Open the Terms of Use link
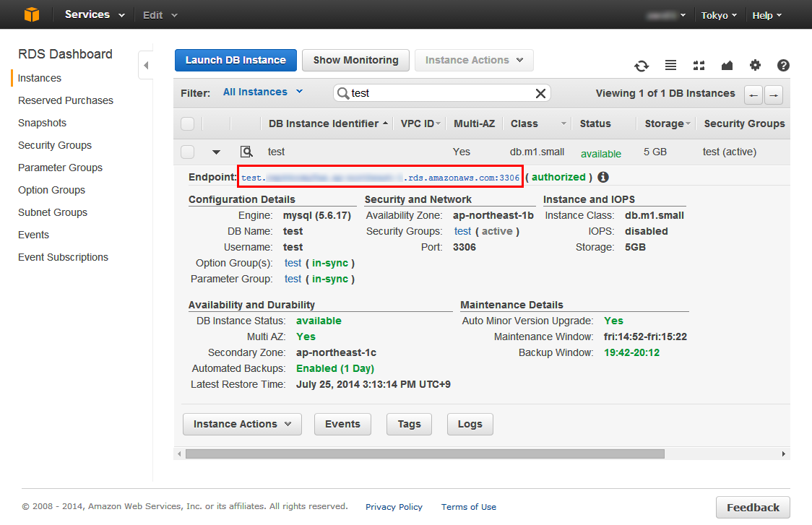This screenshot has height=525, width=812. pyautogui.click(x=469, y=507)
